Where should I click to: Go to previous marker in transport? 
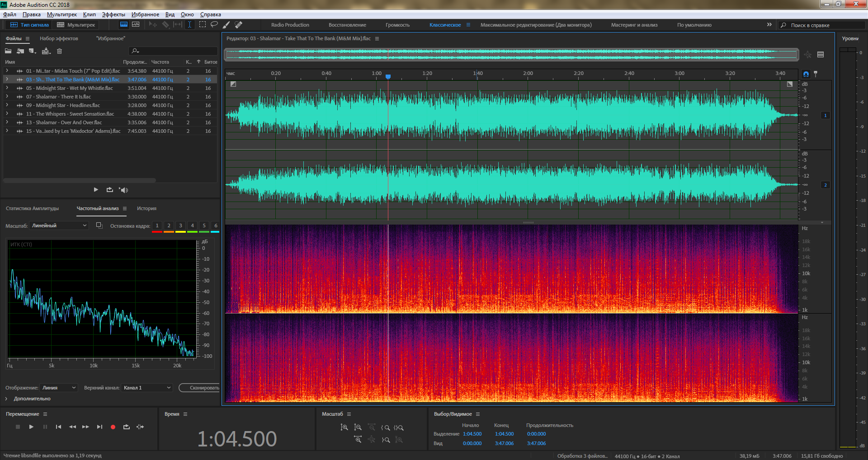58,427
